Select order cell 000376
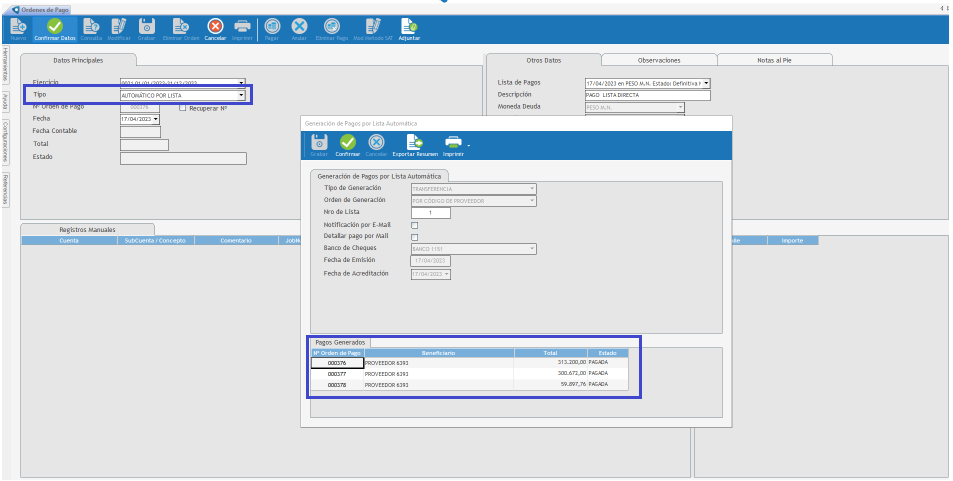The width and height of the screenshot is (953, 481). (337, 363)
